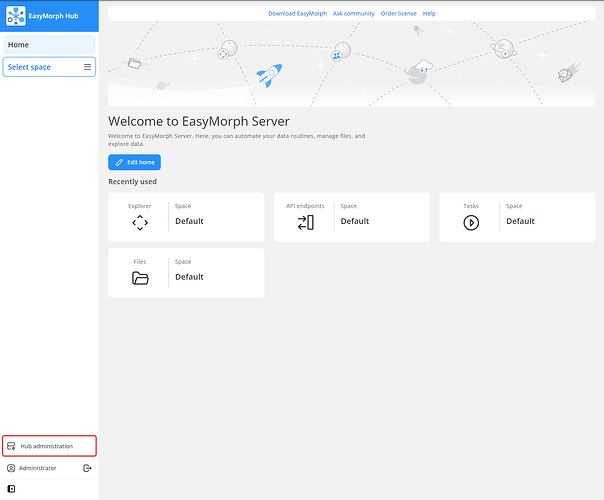Open the API endpoints arrows icon
The height and width of the screenshot is (500, 604).
305,223
